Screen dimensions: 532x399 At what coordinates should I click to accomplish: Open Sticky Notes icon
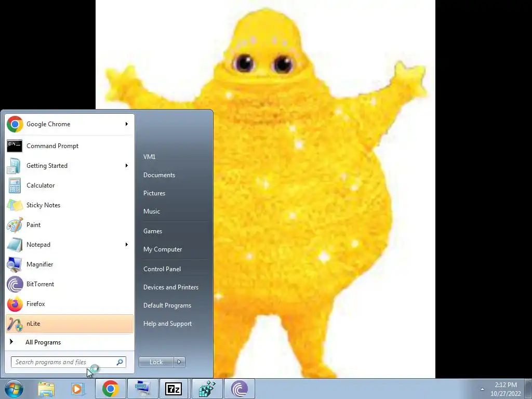pyautogui.click(x=15, y=205)
